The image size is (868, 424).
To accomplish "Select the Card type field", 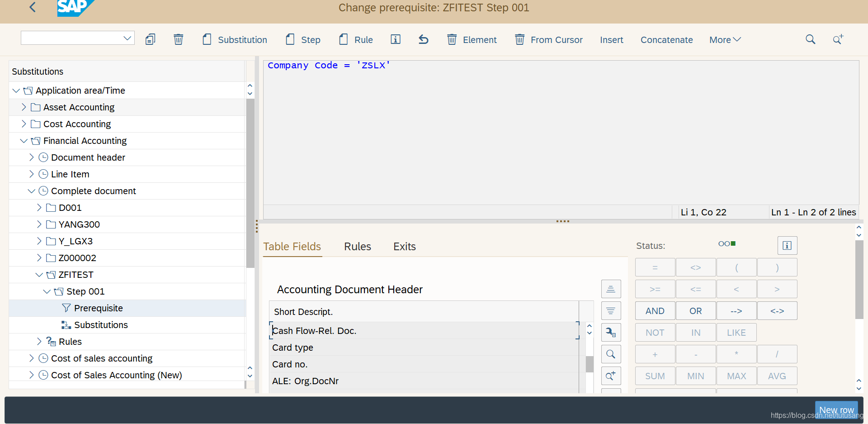I will (424, 348).
